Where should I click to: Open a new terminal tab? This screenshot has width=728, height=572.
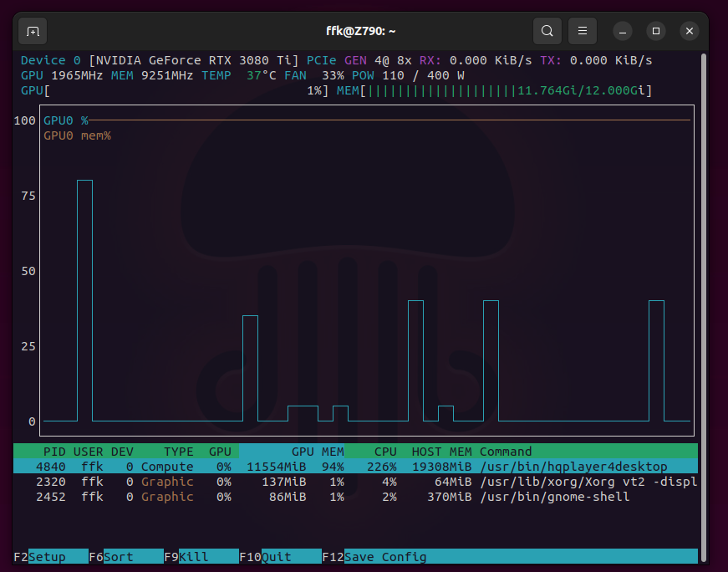[x=33, y=31]
